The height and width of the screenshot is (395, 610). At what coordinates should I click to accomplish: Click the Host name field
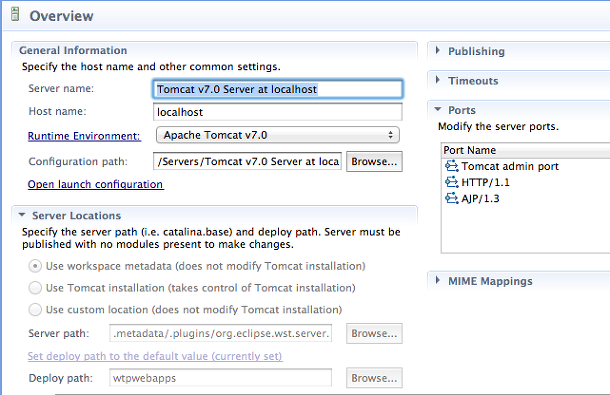(278, 112)
